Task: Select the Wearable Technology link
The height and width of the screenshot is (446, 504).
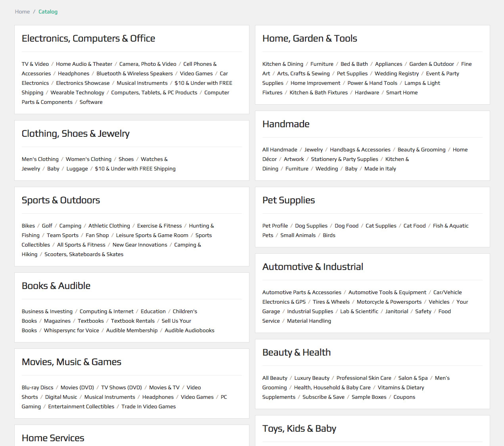Action: (77, 92)
